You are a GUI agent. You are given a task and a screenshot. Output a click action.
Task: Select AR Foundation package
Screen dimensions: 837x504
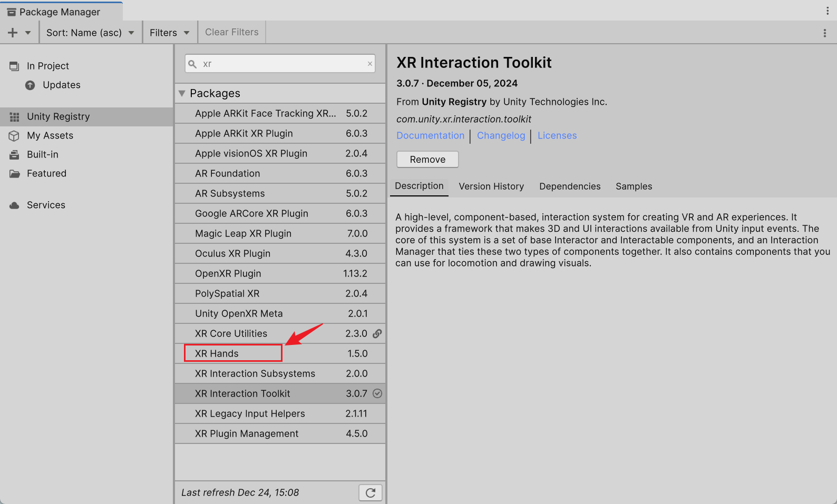[280, 173]
